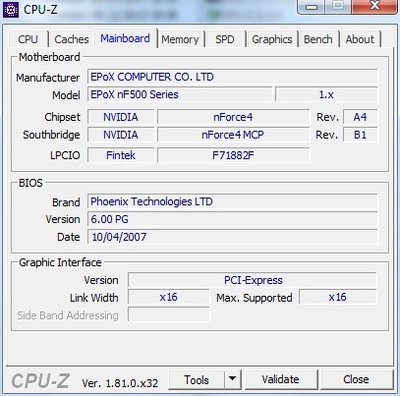Screen dimensions: 400x396
Task: Click the Max. Supported label
Action: tap(254, 298)
